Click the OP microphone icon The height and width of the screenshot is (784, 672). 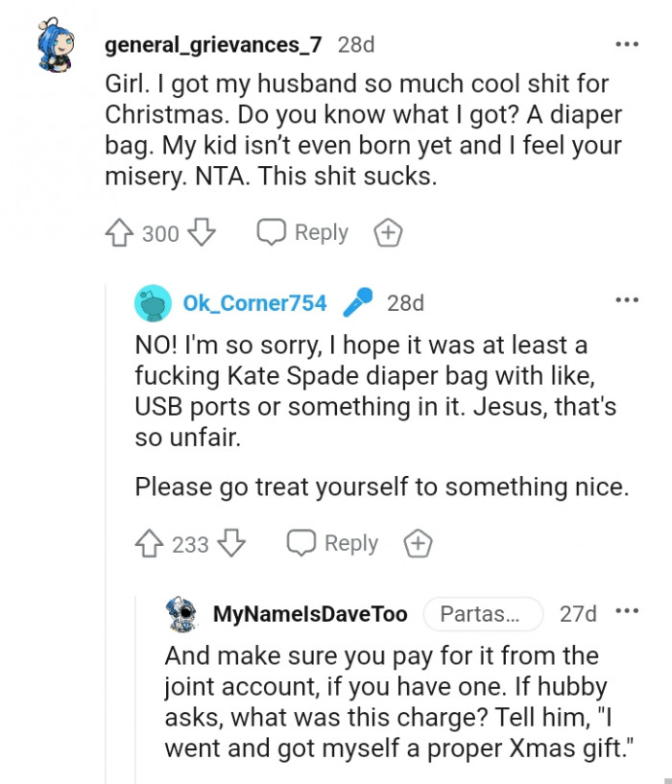[x=357, y=302]
